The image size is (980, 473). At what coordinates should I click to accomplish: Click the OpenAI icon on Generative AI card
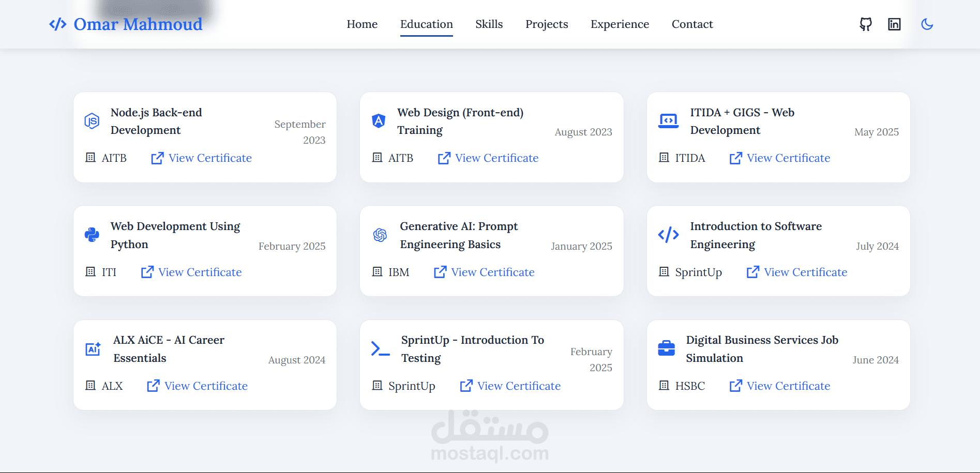coord(380,235)
